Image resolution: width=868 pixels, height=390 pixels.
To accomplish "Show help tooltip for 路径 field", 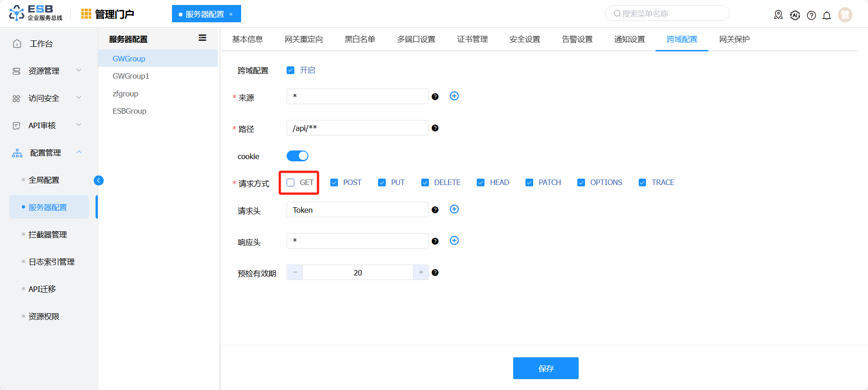I will [435, 128].
